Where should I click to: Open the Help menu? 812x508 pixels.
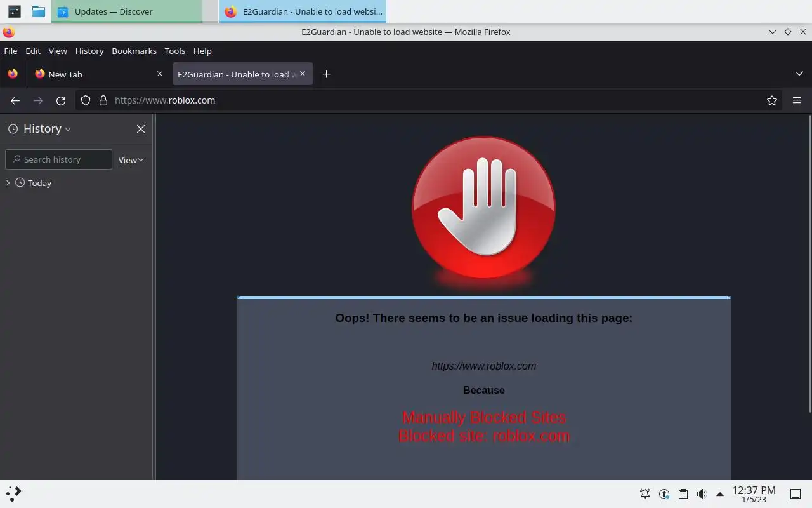coord(202,51)
